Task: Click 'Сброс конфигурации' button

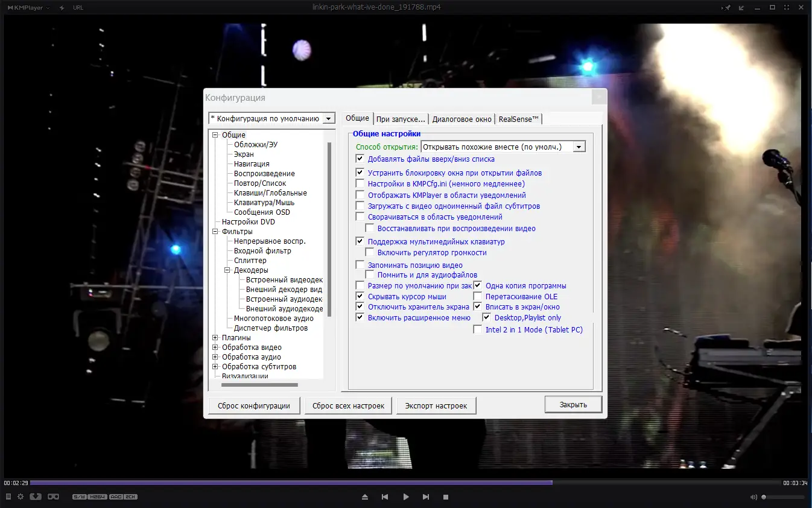Action: pos(254,405)
